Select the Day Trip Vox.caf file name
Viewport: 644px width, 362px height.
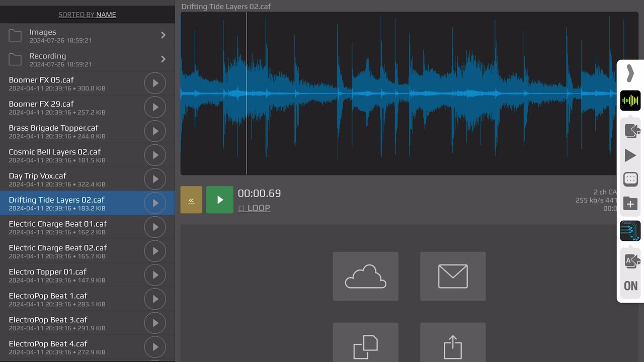[x=38, y=176]
